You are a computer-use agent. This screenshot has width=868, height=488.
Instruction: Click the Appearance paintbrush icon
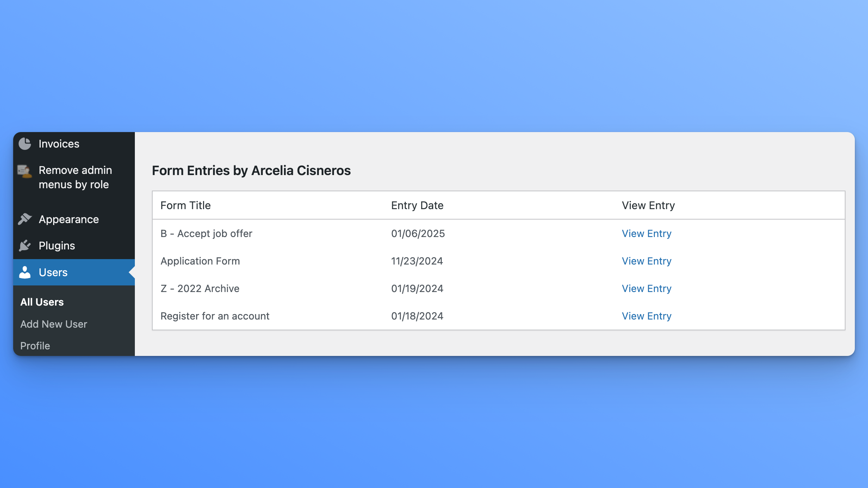[x=25, y=219]
